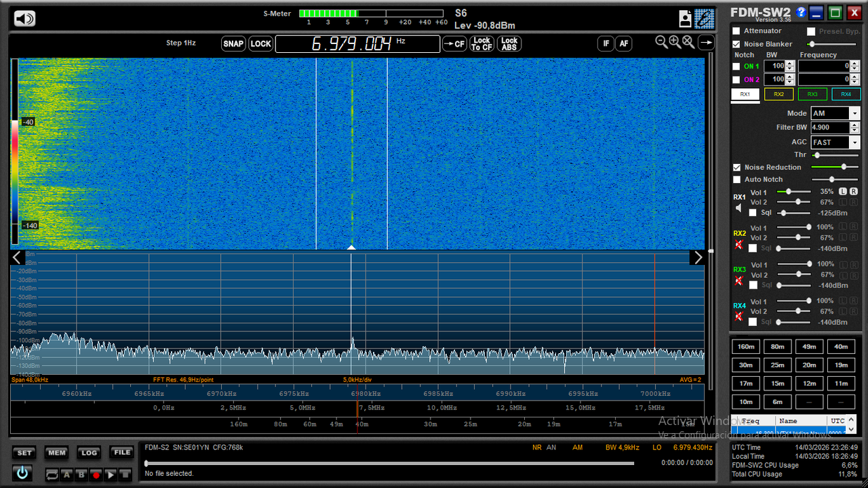The height and width of the screenshot is (488, 868).
Task: Open the satellite tracking icon
Action: click(x=705, y=18)
